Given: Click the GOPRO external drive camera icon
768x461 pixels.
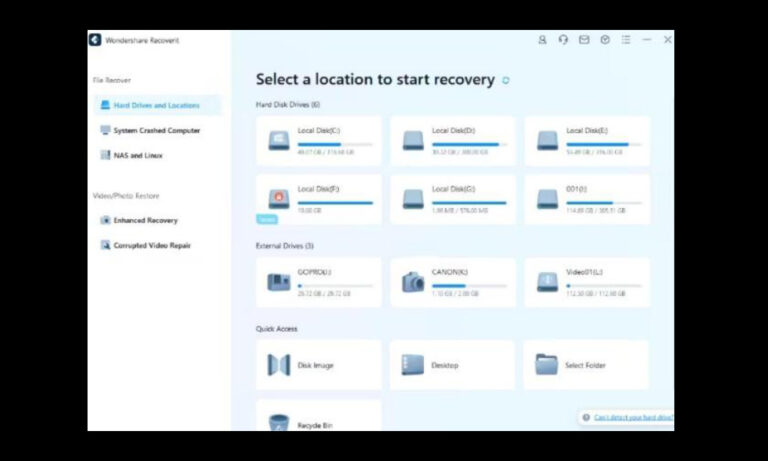Looking at the screenshot, I should tap(278, 283).
